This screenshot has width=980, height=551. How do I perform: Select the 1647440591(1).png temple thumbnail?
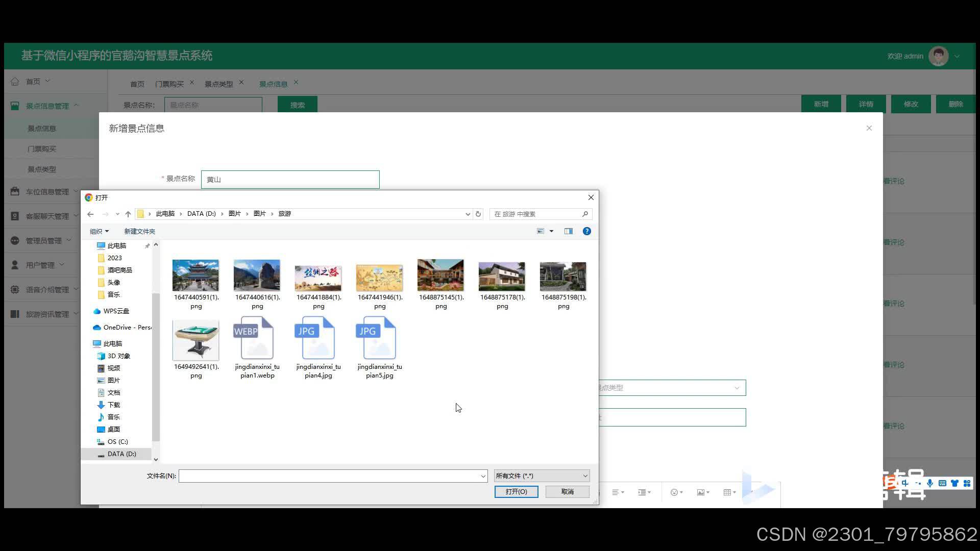(x=195, y=275)
